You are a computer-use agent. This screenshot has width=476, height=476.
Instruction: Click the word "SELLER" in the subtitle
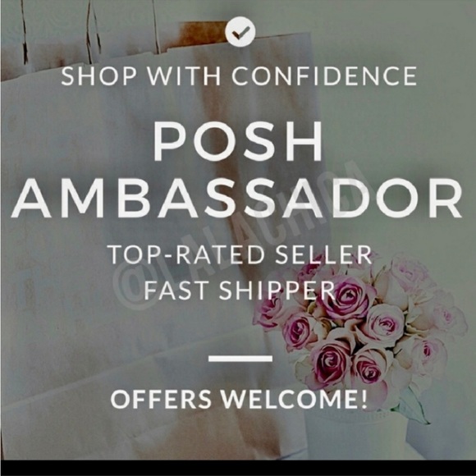(x=323, y=254)
